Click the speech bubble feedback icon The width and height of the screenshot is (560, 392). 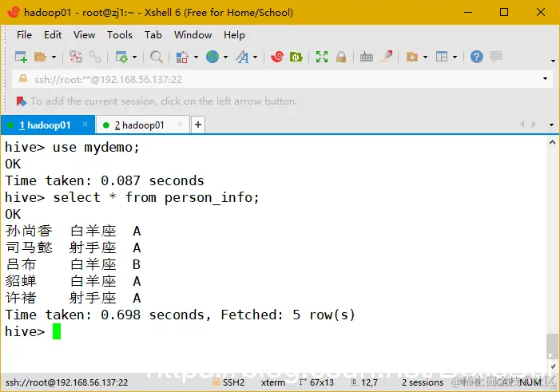tap(496, 57)
